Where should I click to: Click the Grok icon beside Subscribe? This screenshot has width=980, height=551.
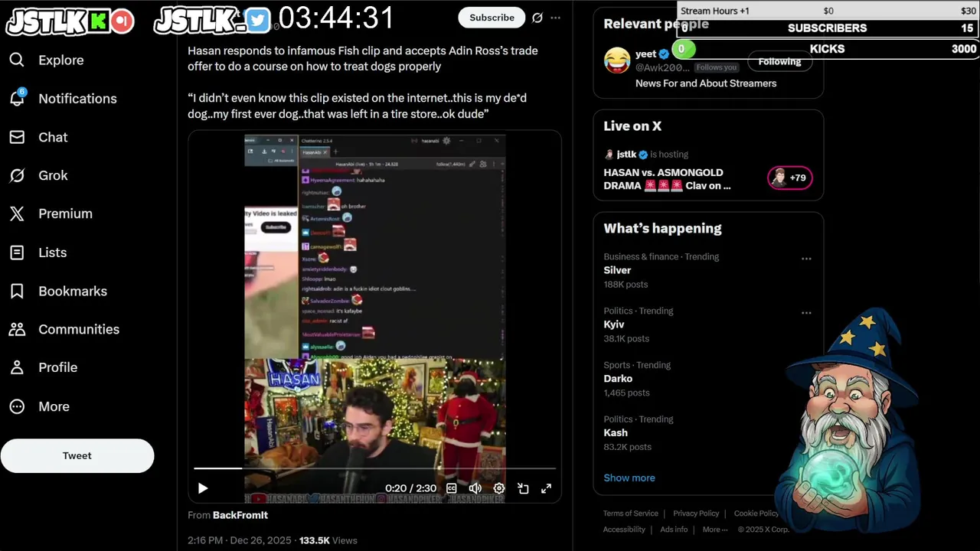pyautogui.click(x=537, y=18)
